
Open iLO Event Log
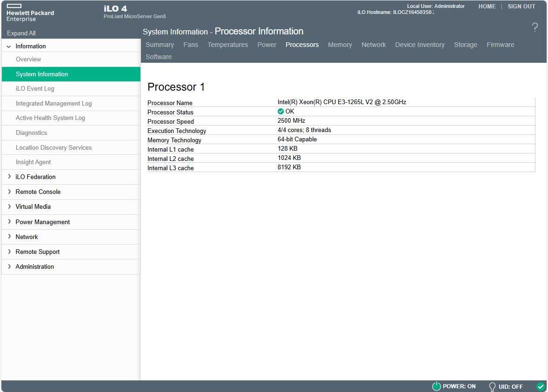point(71,89)
